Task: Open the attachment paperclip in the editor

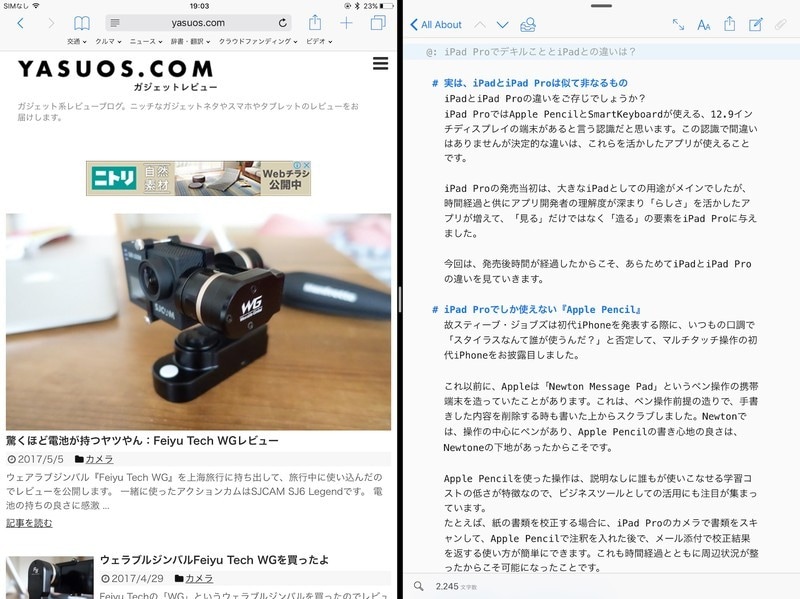Action: 781,22
